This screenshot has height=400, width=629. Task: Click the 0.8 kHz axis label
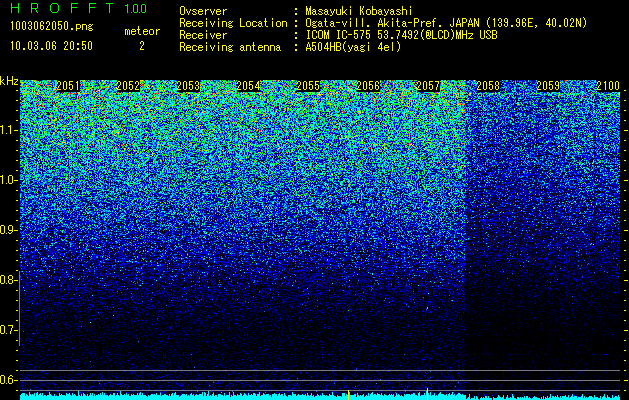[x=8, y=280]
